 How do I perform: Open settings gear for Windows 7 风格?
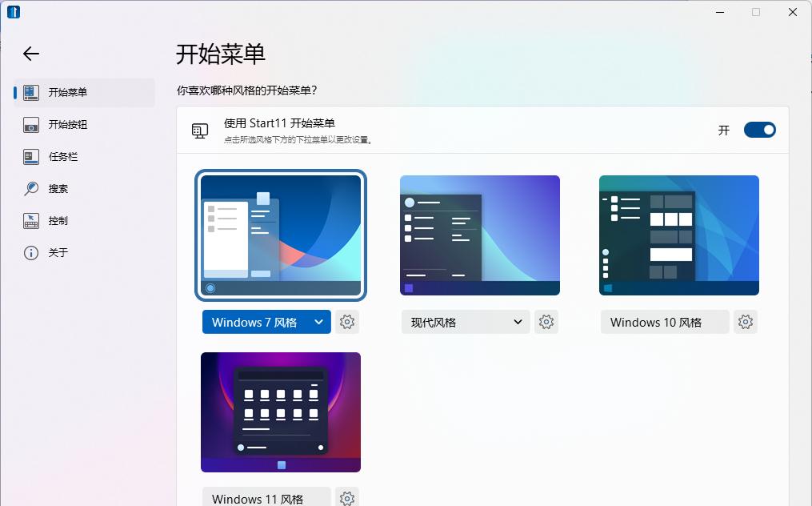pyautogui.click(x=347, y=322)
